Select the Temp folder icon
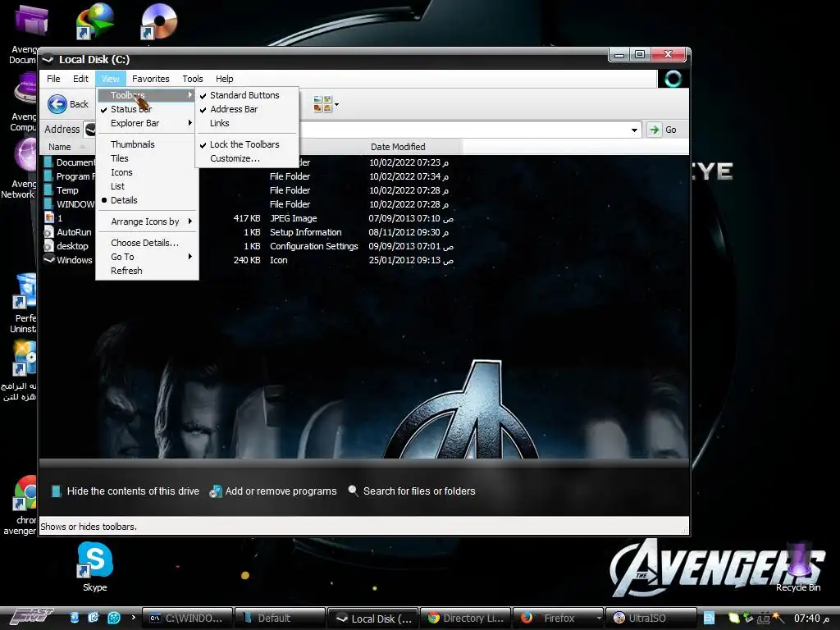The image size is (840, 630). [48, 190]
